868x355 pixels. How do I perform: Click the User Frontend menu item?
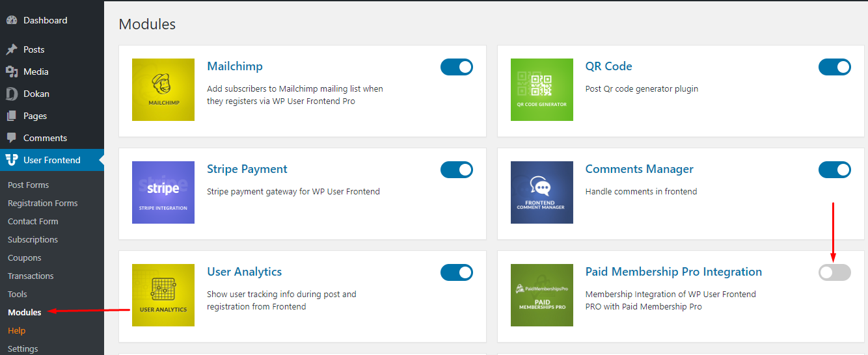[52, 160]
